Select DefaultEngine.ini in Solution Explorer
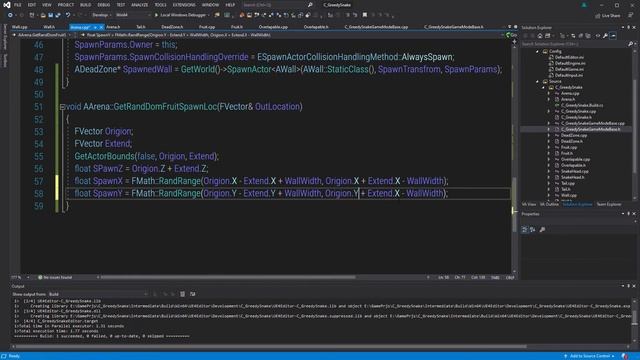This screenshot has width=640, height=360. [x=570, y=63]
